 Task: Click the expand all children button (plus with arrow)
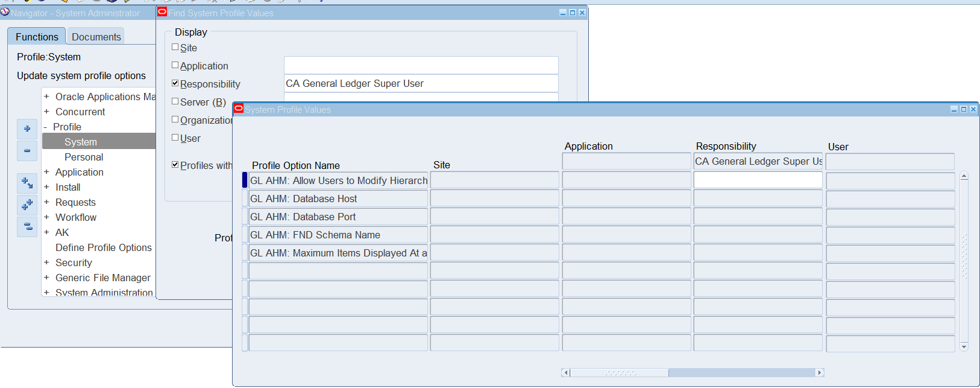coord(27,183)
